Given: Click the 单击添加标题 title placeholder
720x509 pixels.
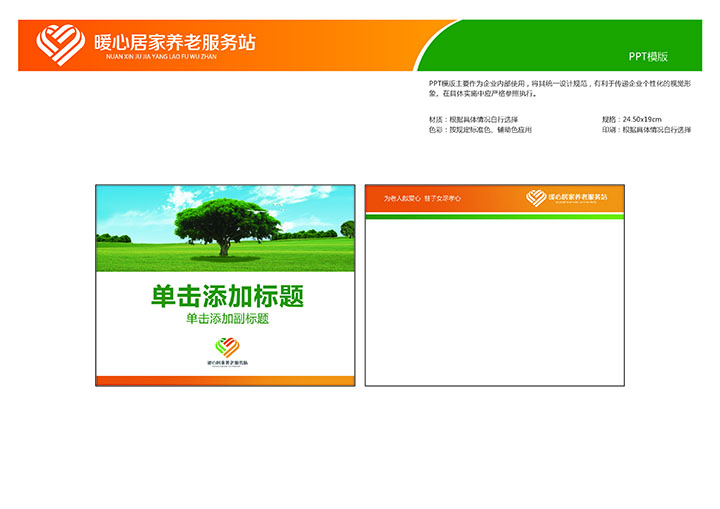Looking at the screenshot, I should coord(226,297).
